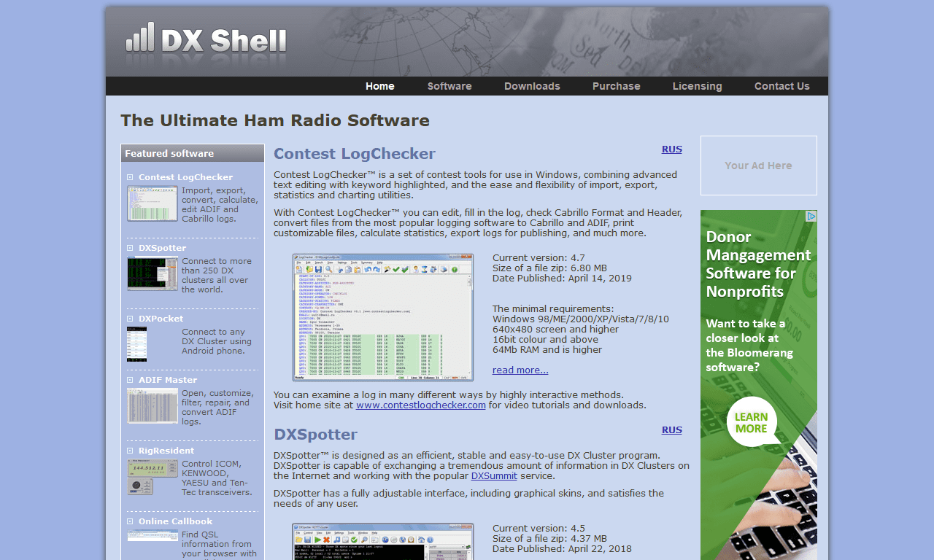Open the large Contest LogChecker screenshot
The height and width of the screenshot is (560, 934).
[x=383, y=317]
